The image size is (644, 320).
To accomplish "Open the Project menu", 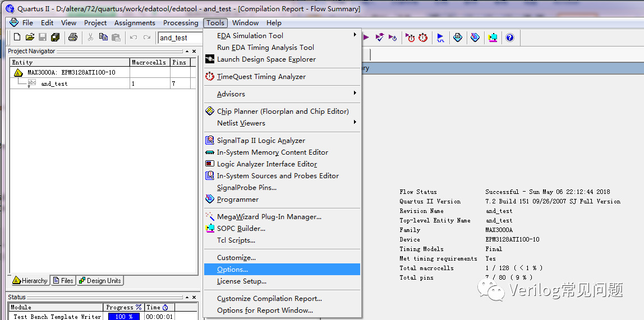I will (95, 23).
